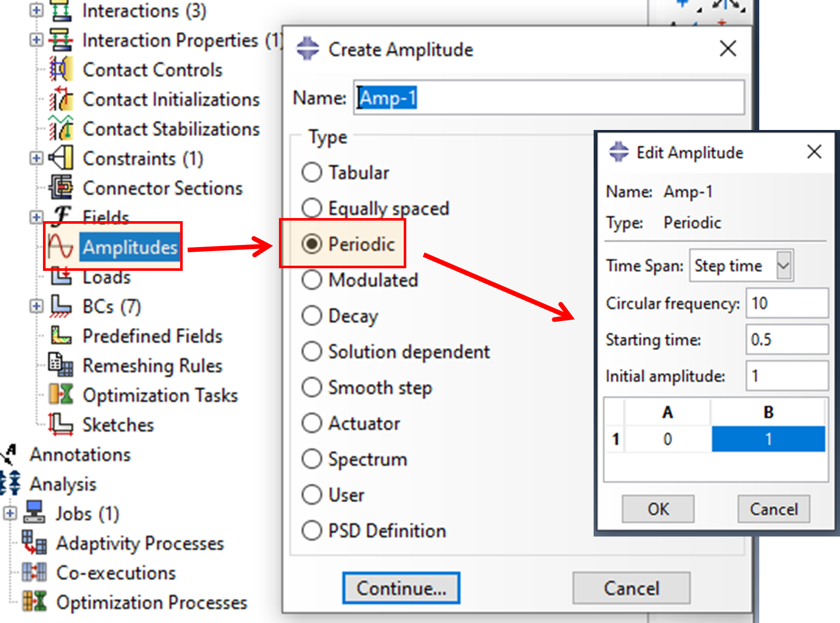Select the highlighted cell in column B
Viewport: 840px width, 623px height.
768,439
